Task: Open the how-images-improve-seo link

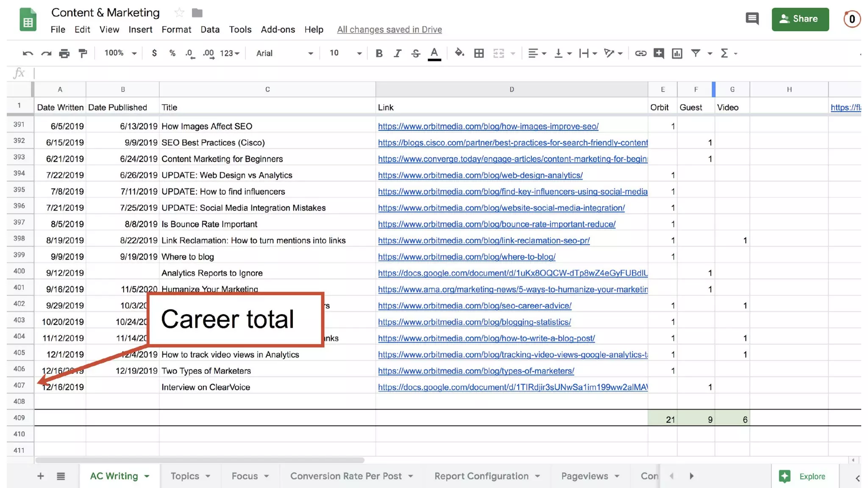Action: (x=488, y=126)
